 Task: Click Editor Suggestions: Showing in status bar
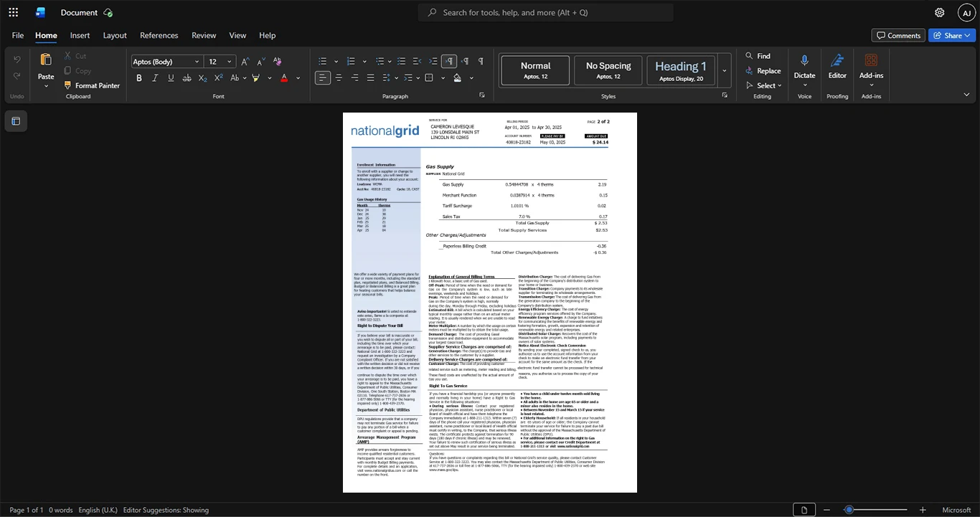coord(166,510)
